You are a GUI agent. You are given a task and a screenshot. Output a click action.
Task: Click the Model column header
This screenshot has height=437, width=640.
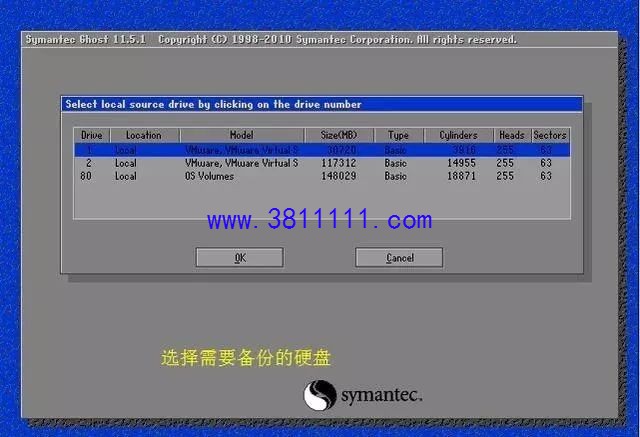click(x=242, y=135)
